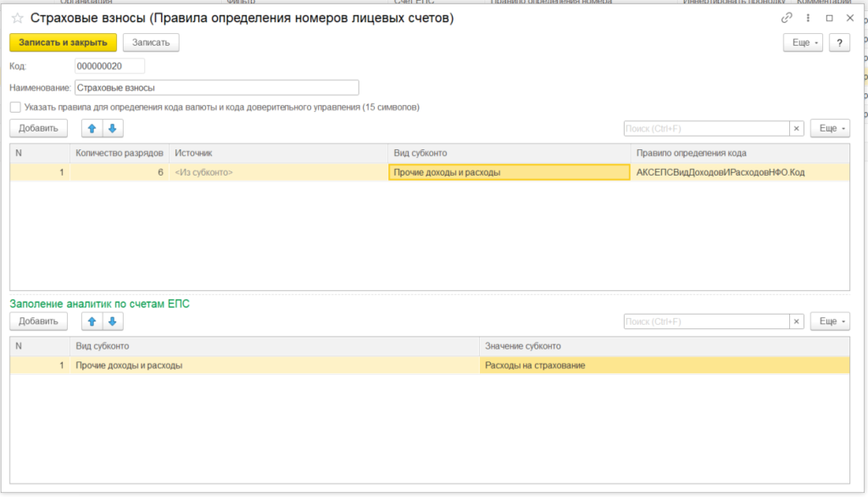The height and width of the screenshot is (497, 868).
Task: Expand Еще menu of the upper table
Action: click(x=830, y=128)
